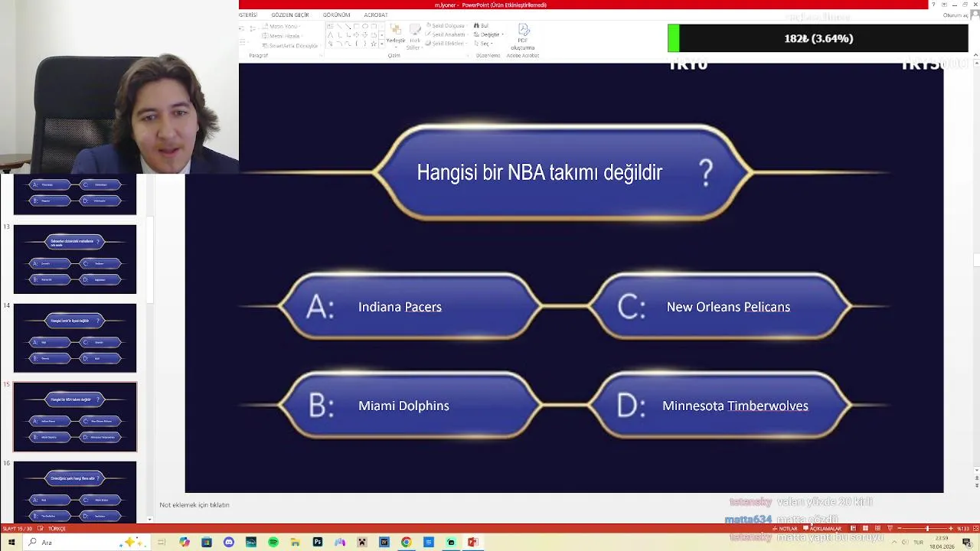The height and width of the screenshot is (551, 980).
Task: Open the Windows Start menu
Action: click(11, 542)
